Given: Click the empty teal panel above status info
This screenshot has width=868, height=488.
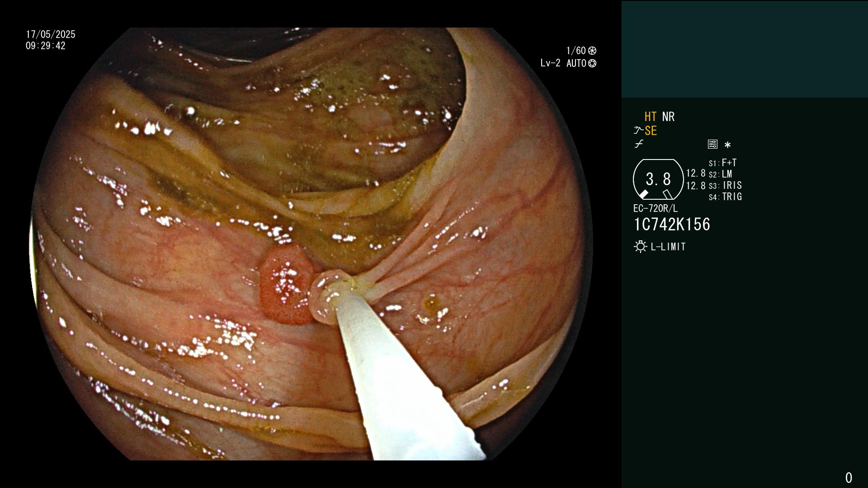Looking at the screenshot, I should (745, 49).
